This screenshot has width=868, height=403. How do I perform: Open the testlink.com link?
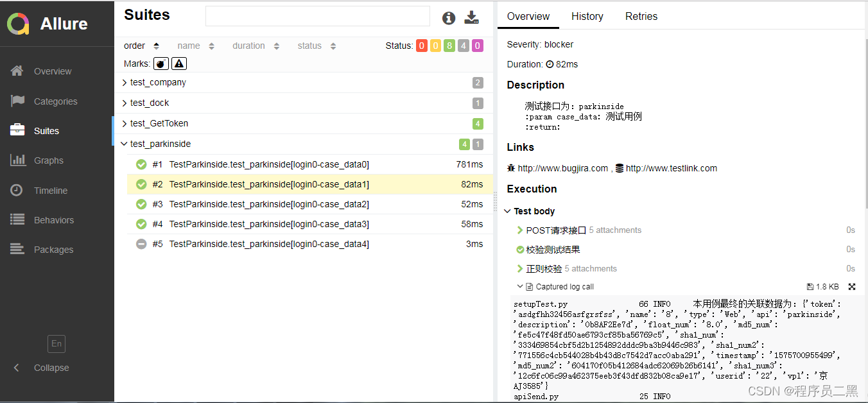[x=672, y=168]
